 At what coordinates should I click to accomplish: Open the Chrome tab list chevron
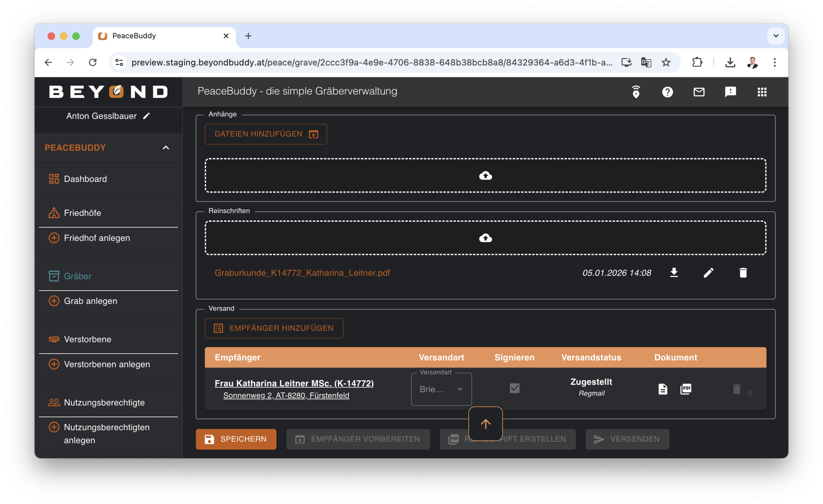pyautogui.click(x=776, y=36)
